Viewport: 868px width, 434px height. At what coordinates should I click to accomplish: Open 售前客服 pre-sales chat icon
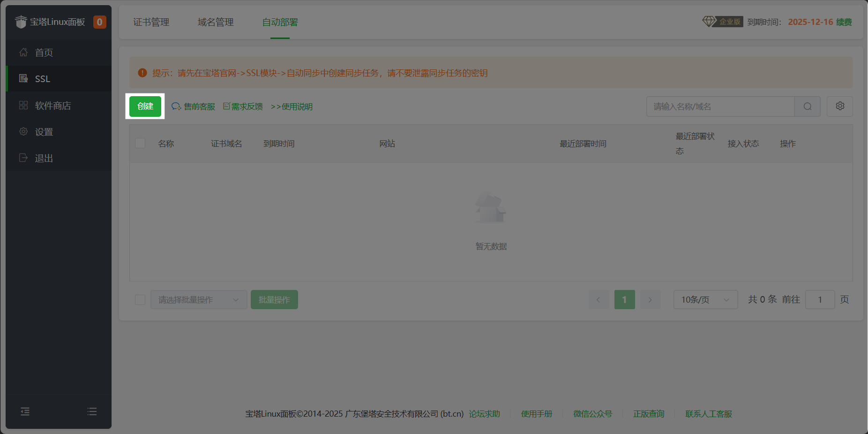point(175,107)
